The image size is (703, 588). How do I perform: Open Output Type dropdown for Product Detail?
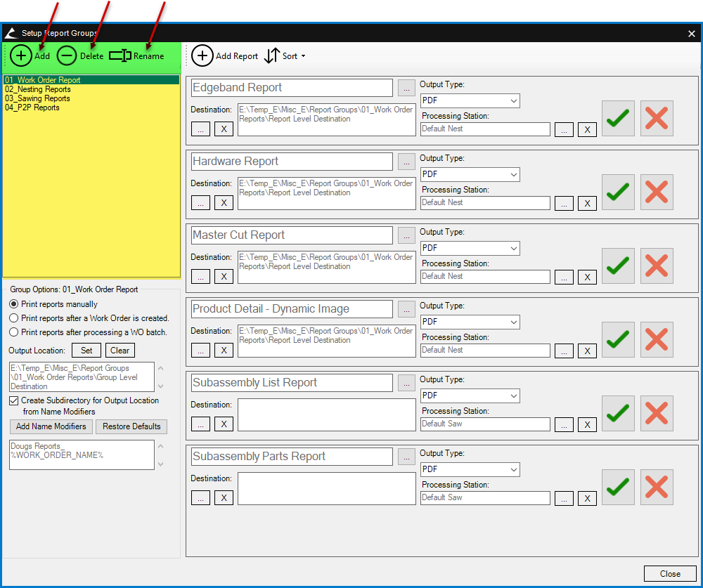470,322
